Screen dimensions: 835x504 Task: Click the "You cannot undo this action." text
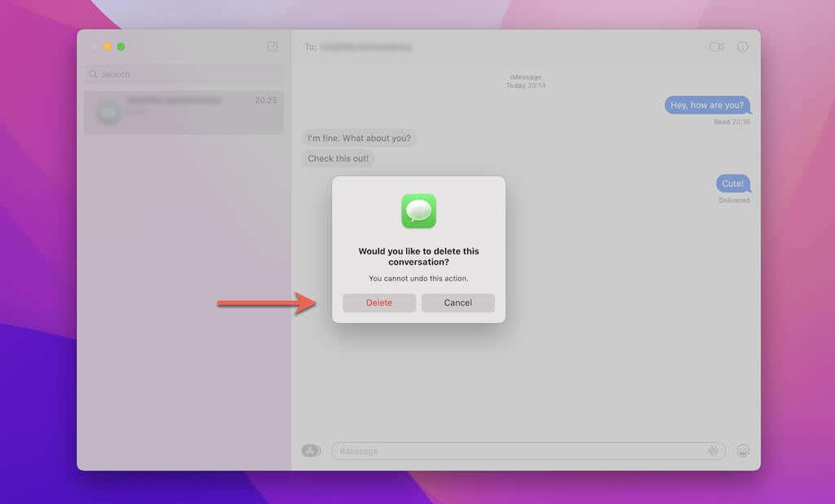(x=418, y=278)
